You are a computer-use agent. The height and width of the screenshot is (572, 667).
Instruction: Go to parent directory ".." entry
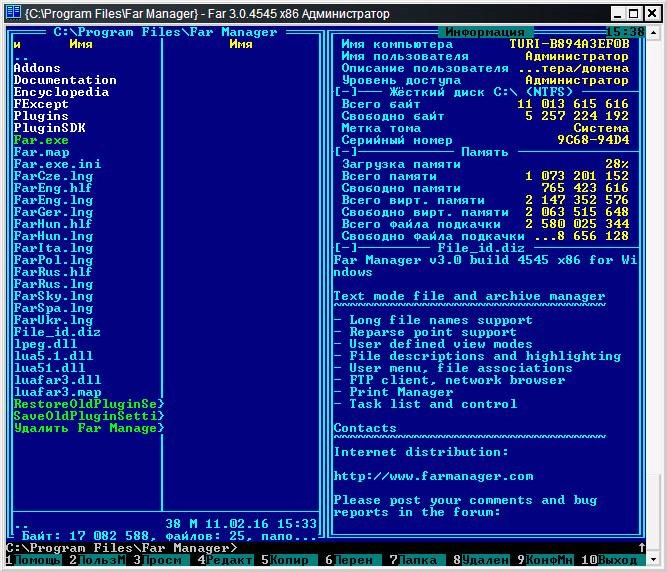[21, 57]
